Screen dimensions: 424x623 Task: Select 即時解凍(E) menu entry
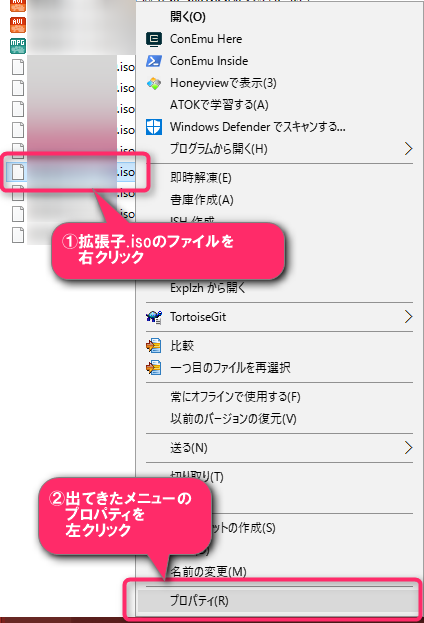(x=201, y=177)
